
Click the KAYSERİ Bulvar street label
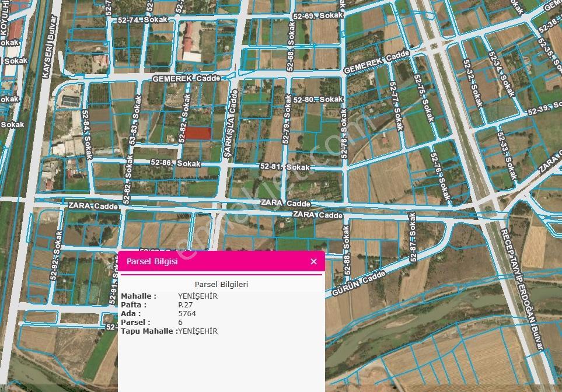pos(50,47)
